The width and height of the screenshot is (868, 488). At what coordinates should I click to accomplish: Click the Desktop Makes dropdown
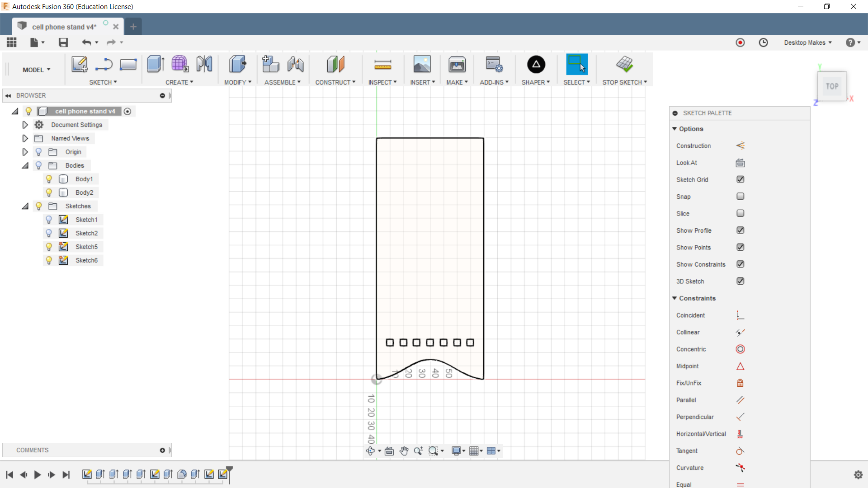(x=808, y=42)
